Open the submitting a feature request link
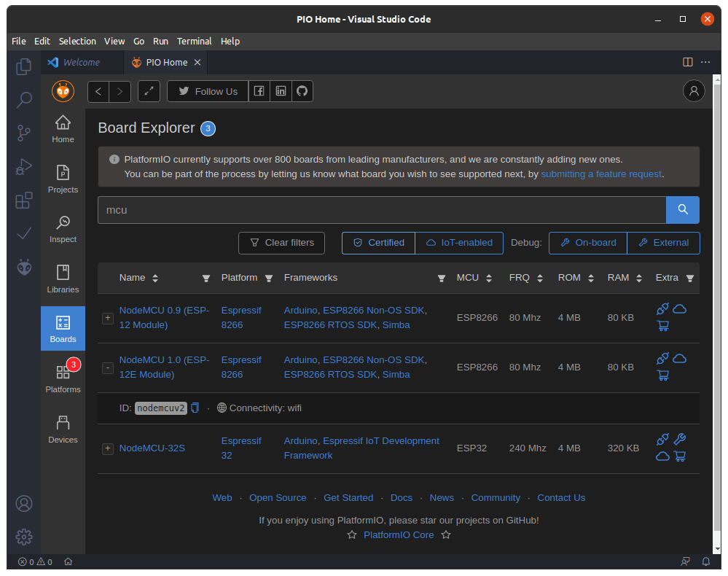The image size is (728, 576). pyautogui.click(x=601, y=174)
